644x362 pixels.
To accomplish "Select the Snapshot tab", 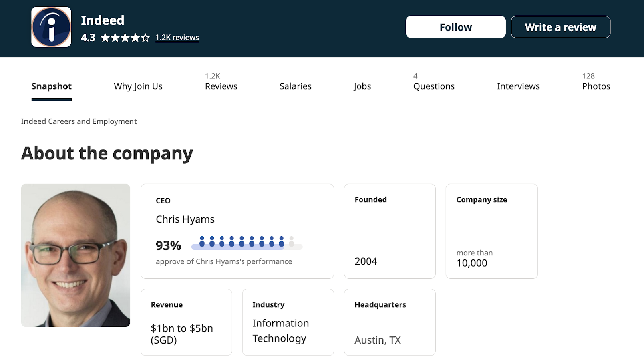I will coord(51,86).
